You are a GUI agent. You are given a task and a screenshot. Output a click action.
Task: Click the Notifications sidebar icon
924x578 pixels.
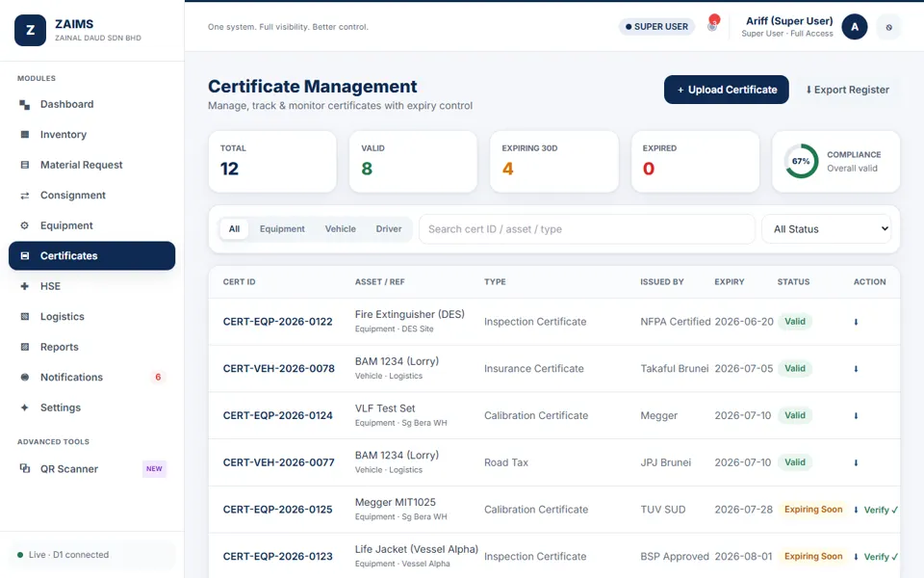tap(25, 377)
